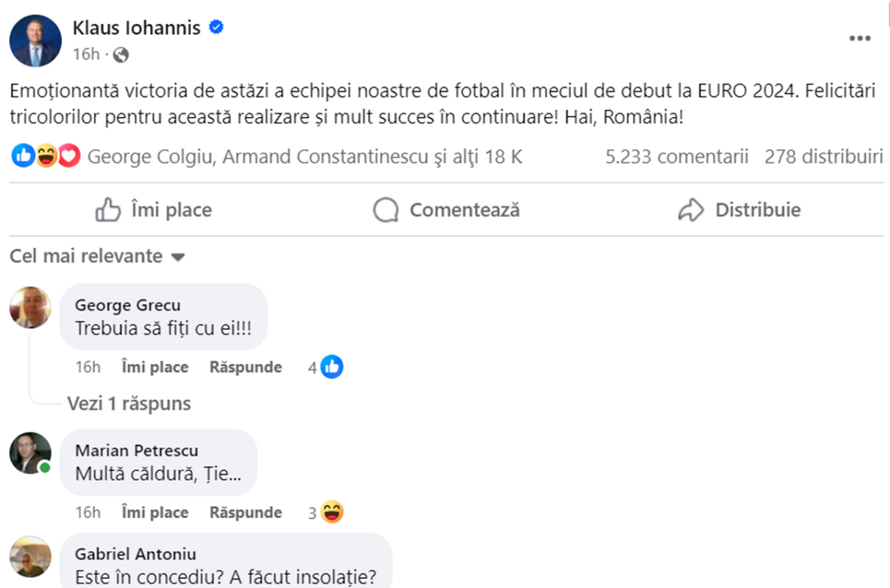The width and height of the screenshot is (890, 588).
Task: Click the post's reaction emoji icons
Action: [46, 156]
